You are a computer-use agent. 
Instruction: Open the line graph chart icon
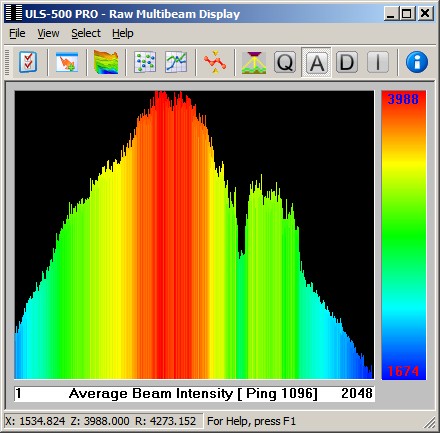pyautogui.click(x=176, y=62)
